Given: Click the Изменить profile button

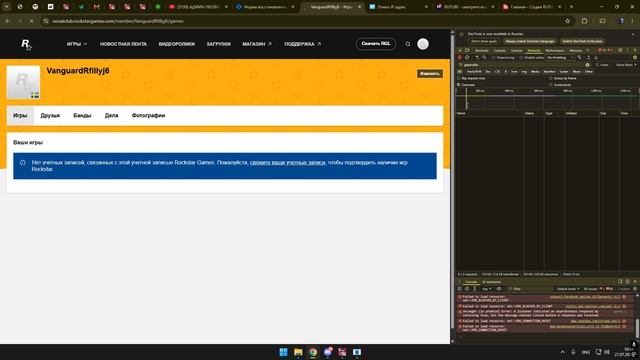Looking at the screenshot, I should pos(429,73).
